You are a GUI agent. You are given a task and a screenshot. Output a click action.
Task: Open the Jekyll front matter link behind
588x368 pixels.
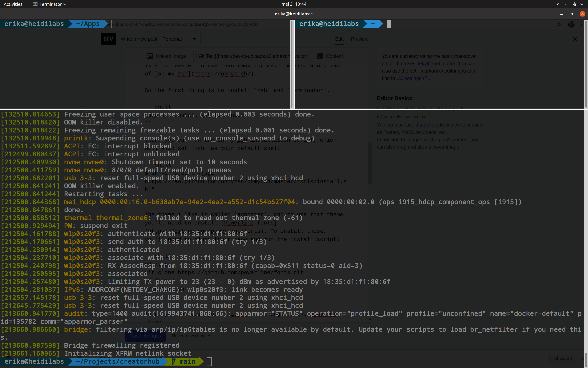point(436,63)
